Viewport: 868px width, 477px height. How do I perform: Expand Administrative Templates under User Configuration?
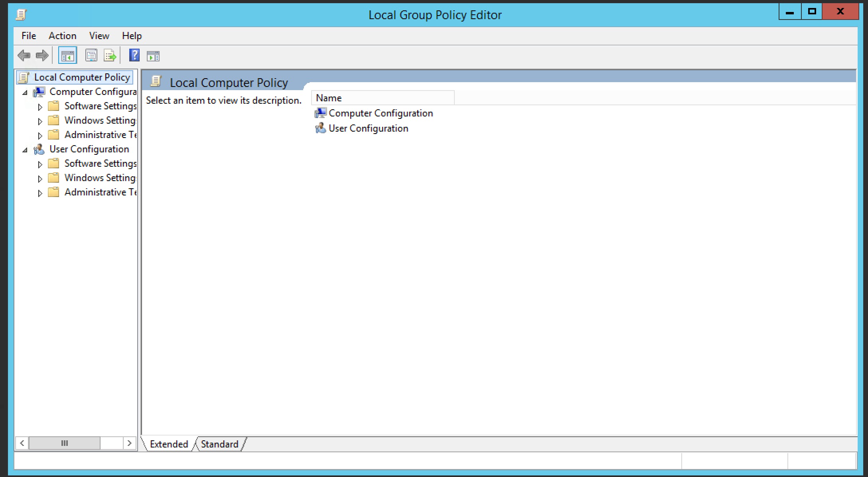tap(40, 193)
